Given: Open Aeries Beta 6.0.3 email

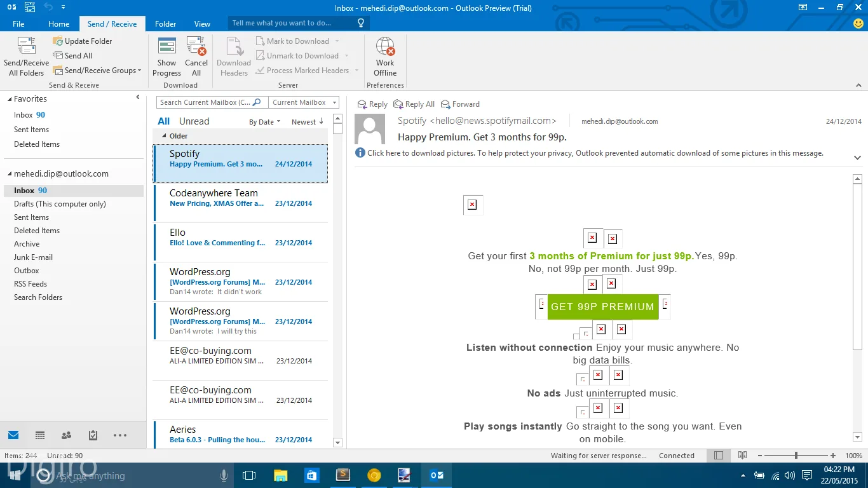Looking at the screenshot, I should coord(241,435).
